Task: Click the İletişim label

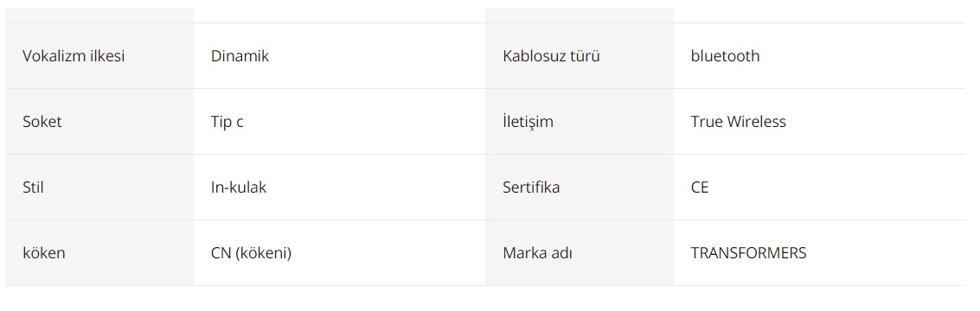Action: (528, 121)
